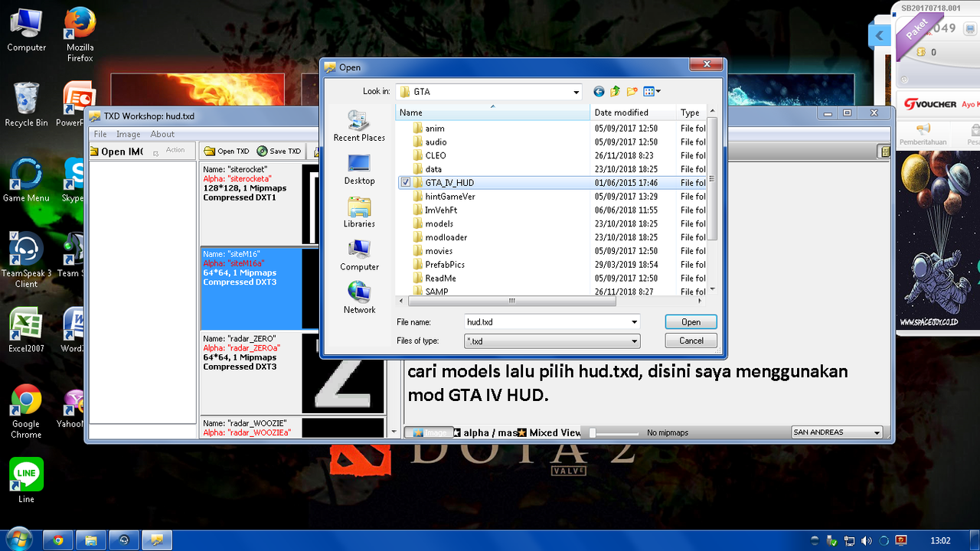Open Windows Explorer from the taskbar
This screenshot has height=551, width=980.
90,540
